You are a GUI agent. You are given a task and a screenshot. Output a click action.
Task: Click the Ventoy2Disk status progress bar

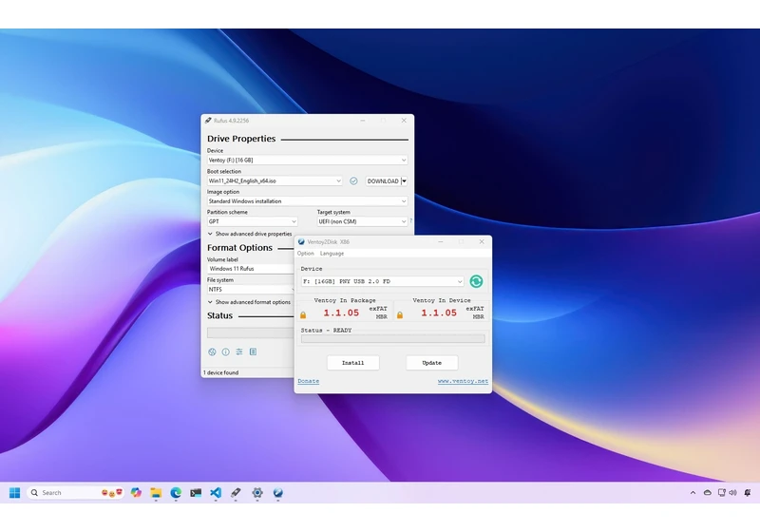(392, 339)
